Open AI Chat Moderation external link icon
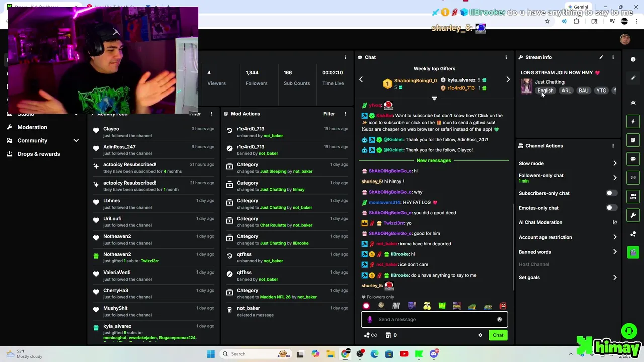This screenshot has height=362, width=644. pos(615,222)
